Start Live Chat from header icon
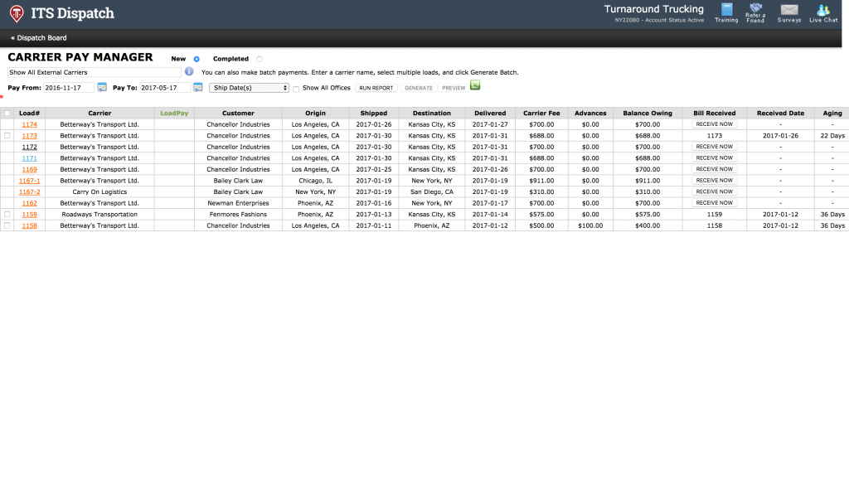The width and height of the screenshot is (849, 504). 823,10
